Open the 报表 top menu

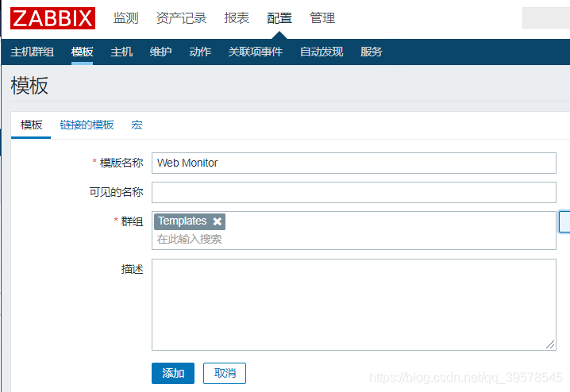237,17
